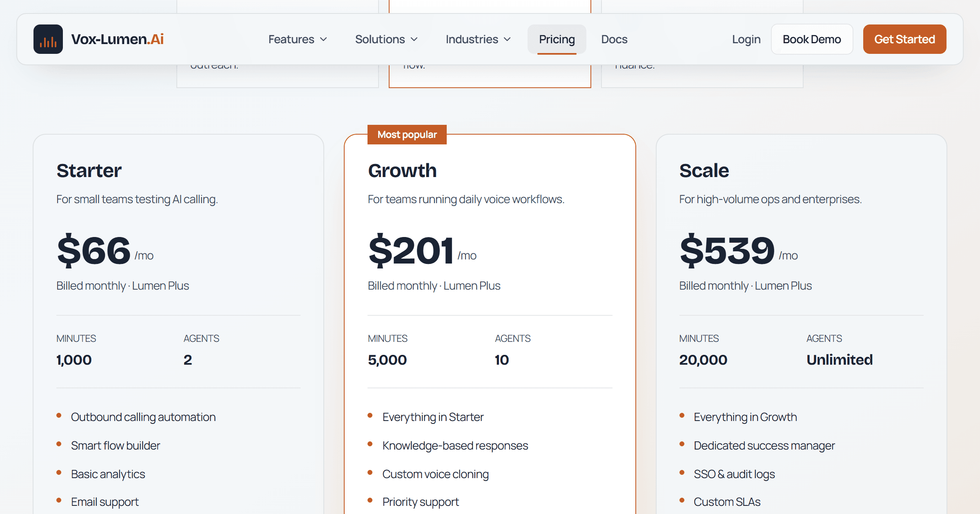Switch to the Pricing tab
Viewport: 980px width, 514px height.
[x=557, y=39]
